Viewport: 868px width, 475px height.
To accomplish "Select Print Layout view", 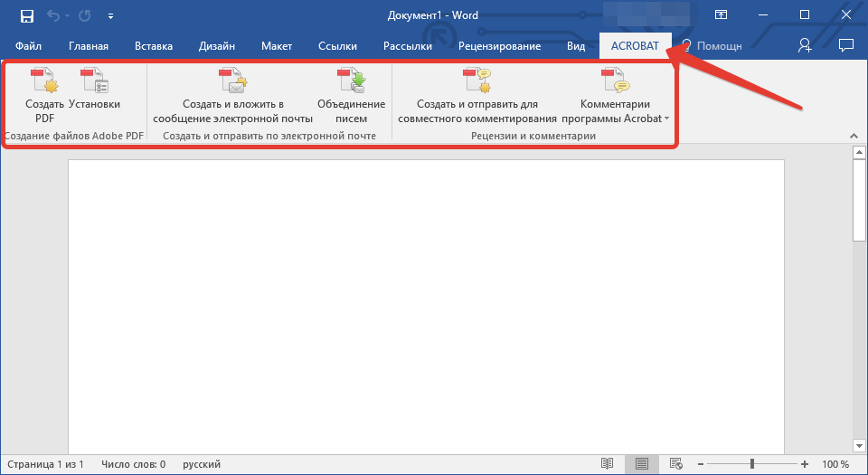I will tap(642, 464).
